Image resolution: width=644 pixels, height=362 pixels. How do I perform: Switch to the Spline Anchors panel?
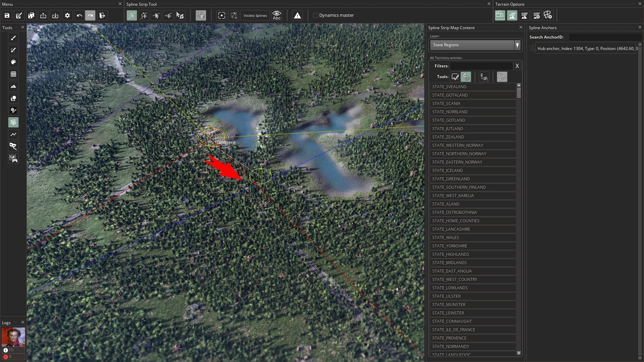(x=542, y=28)
